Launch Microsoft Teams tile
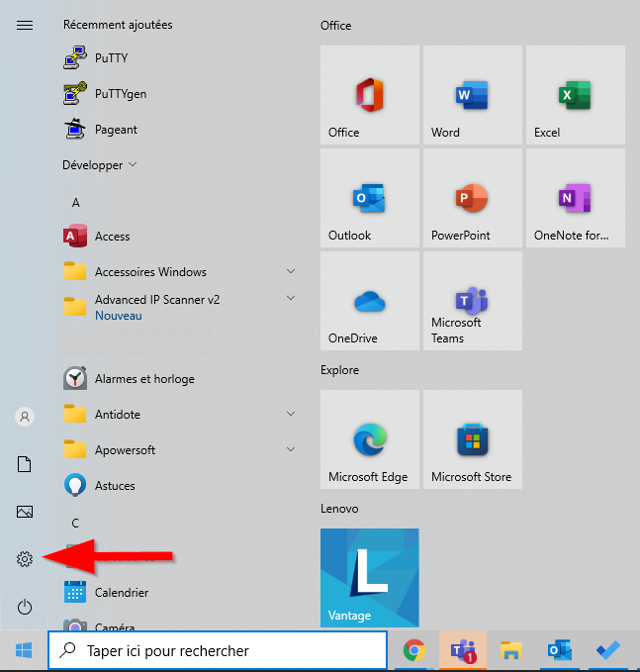Viewport: 640px width, 672px height. click(x=473, y=301)
